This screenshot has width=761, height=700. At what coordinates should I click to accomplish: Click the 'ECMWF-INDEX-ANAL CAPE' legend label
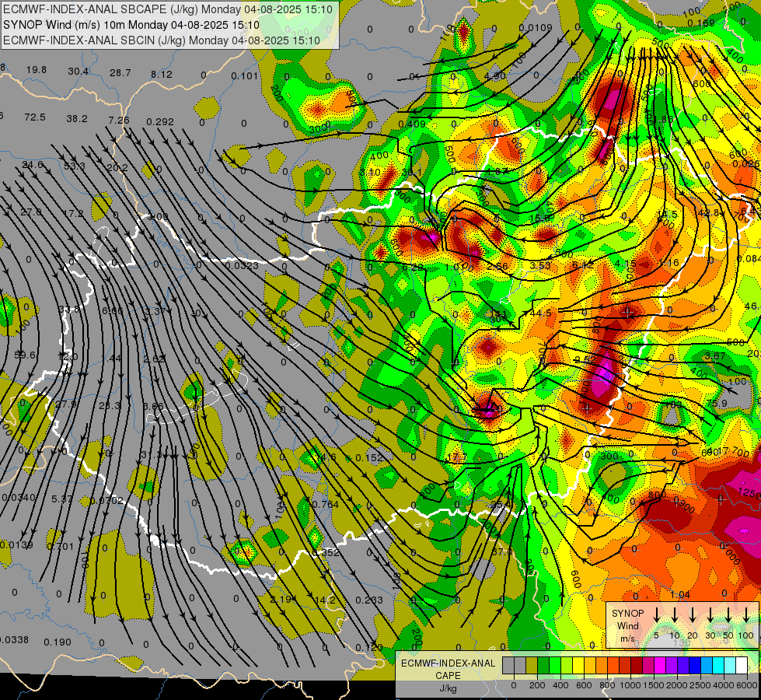point(448,669)
